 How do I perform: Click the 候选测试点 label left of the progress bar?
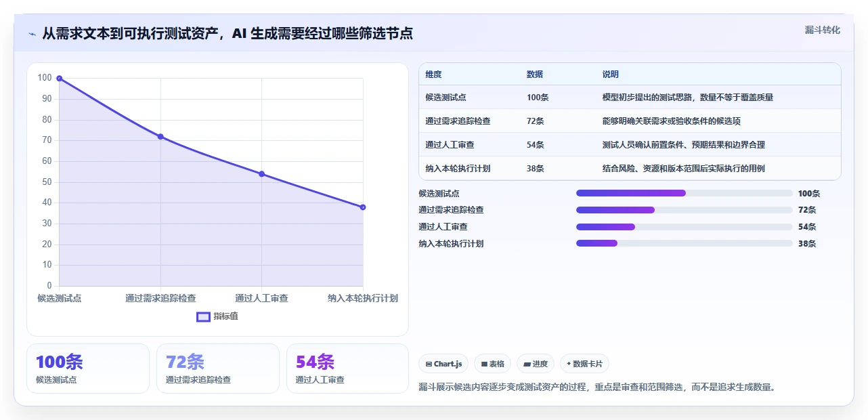(439, 194)
